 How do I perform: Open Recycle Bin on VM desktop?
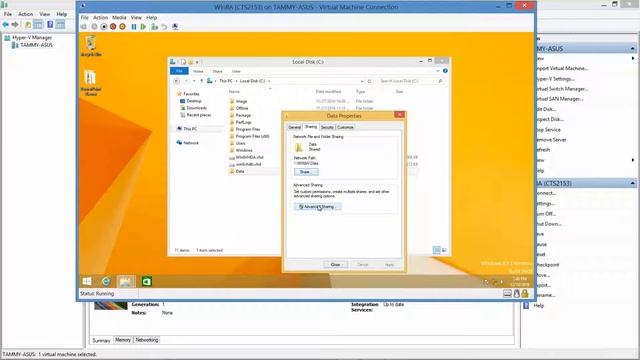[91, 46]
